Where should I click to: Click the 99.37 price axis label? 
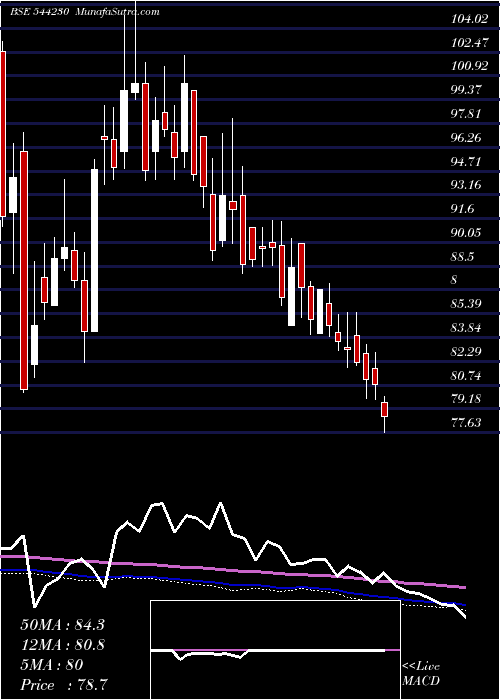point(468,90)
